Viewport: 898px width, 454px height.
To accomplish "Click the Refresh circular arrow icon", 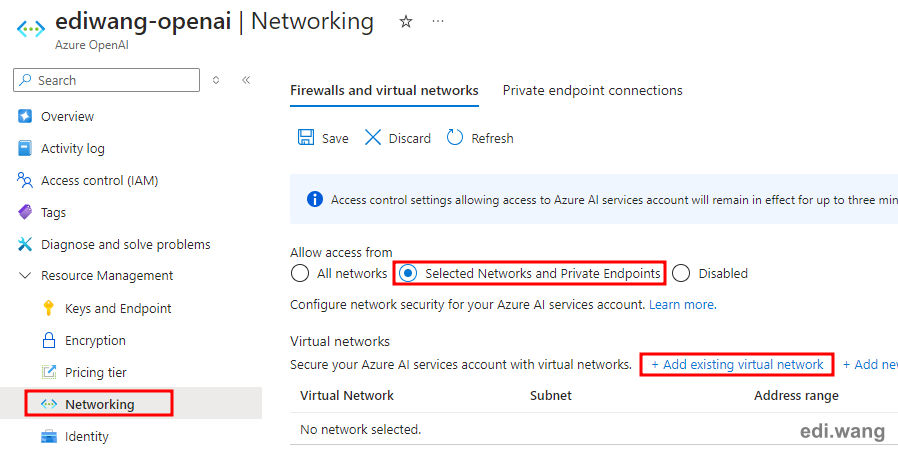I will pos(455,137).
